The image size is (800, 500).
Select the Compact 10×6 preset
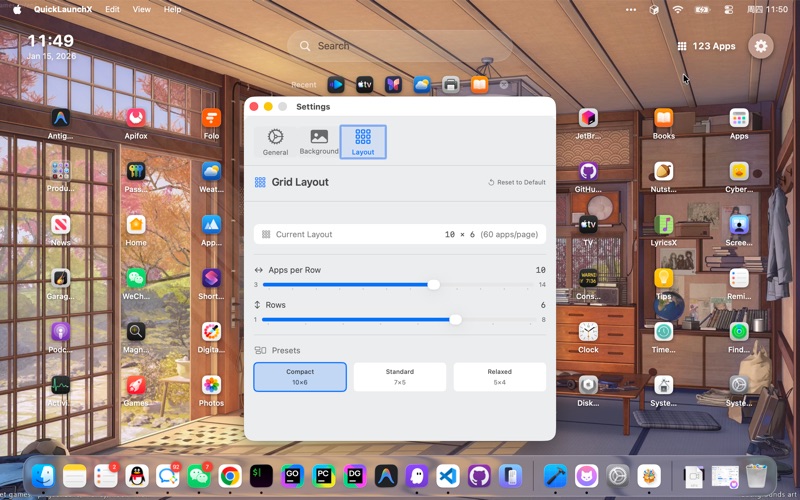pos(300,377)
